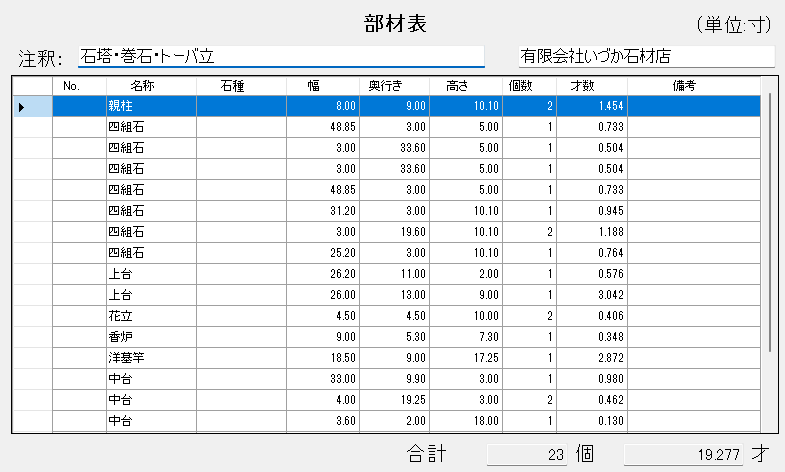Select the 洋墓竿 name cell

pyautogui.click(x=151, y=358)
